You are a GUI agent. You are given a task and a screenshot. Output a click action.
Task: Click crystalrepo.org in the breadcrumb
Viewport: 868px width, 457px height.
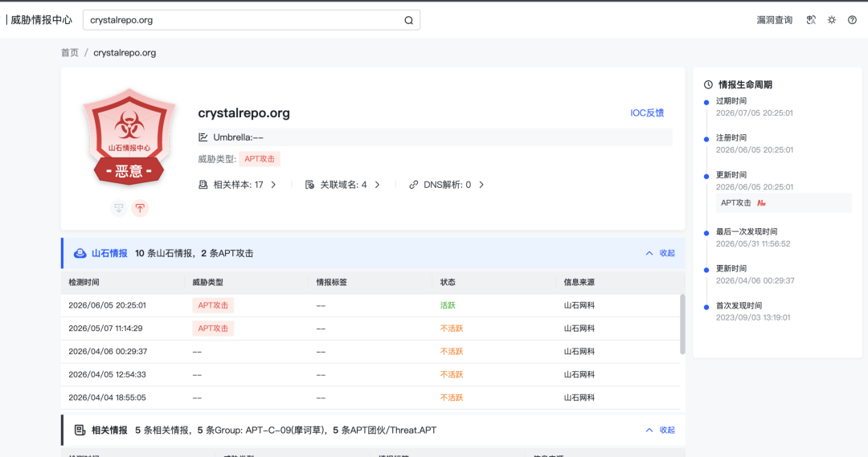click(x=125, y=52)
